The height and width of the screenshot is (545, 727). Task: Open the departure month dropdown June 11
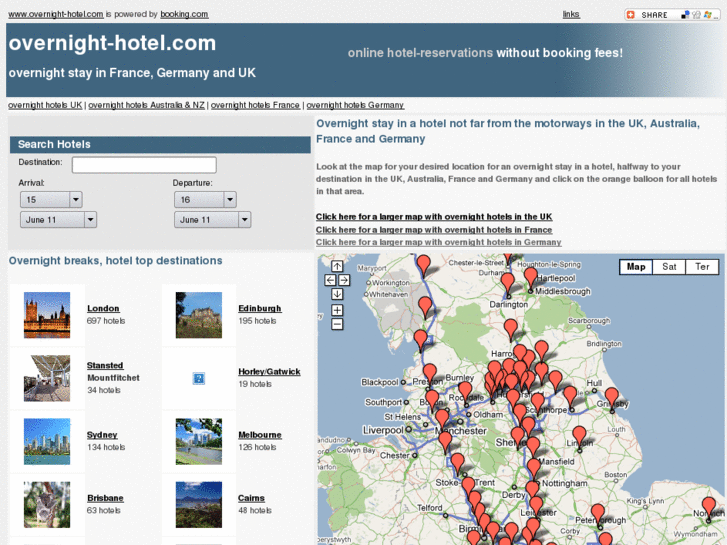pos(212,220)
